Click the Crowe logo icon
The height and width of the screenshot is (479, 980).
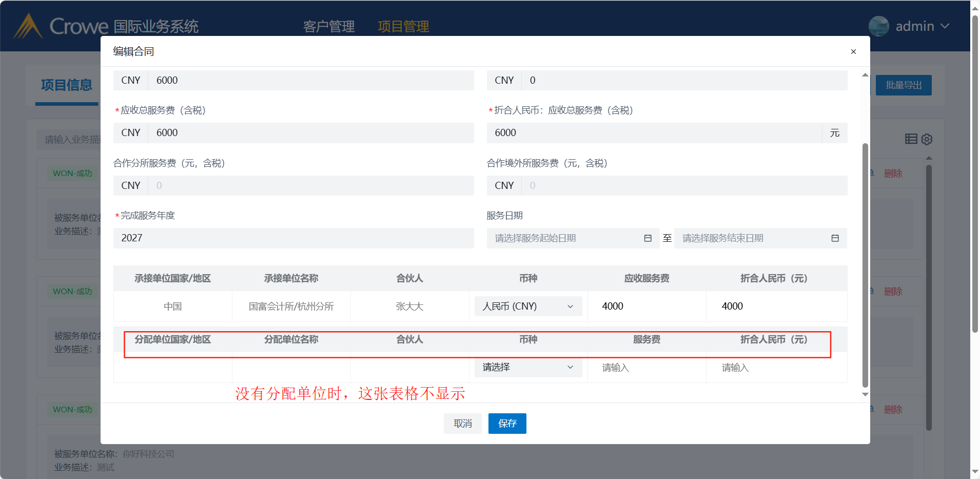28,26
